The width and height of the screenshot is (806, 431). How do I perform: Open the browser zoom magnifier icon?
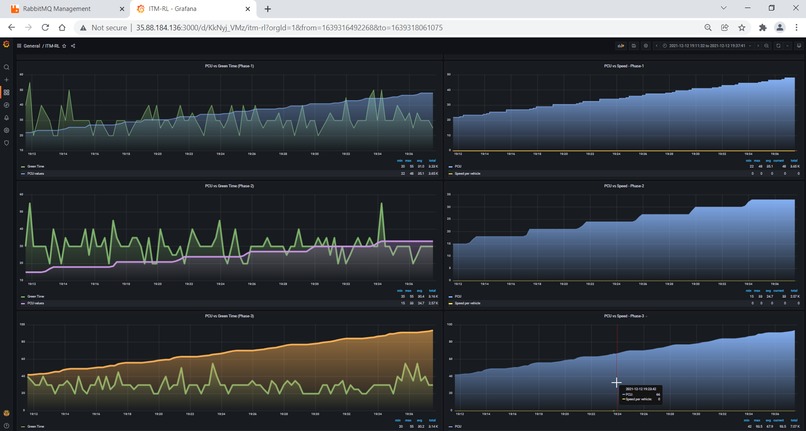708,28
